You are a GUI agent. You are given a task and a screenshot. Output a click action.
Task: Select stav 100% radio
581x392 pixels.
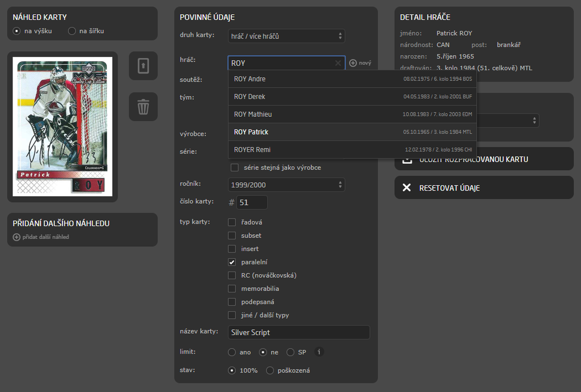point(232,370)
